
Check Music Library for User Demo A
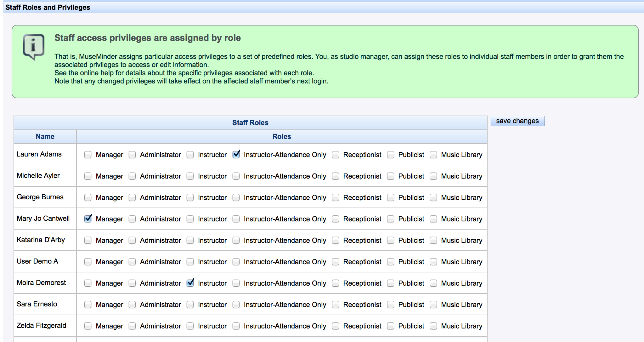coord(433,262)
